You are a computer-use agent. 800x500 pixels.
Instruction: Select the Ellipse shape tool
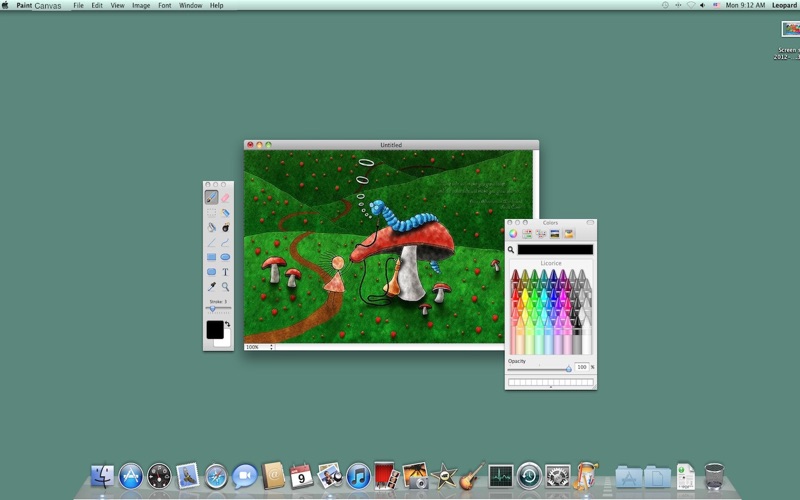225,257
